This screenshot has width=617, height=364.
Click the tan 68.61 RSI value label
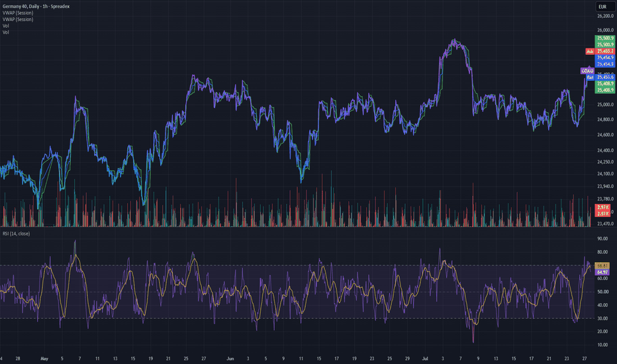point(602,265)
